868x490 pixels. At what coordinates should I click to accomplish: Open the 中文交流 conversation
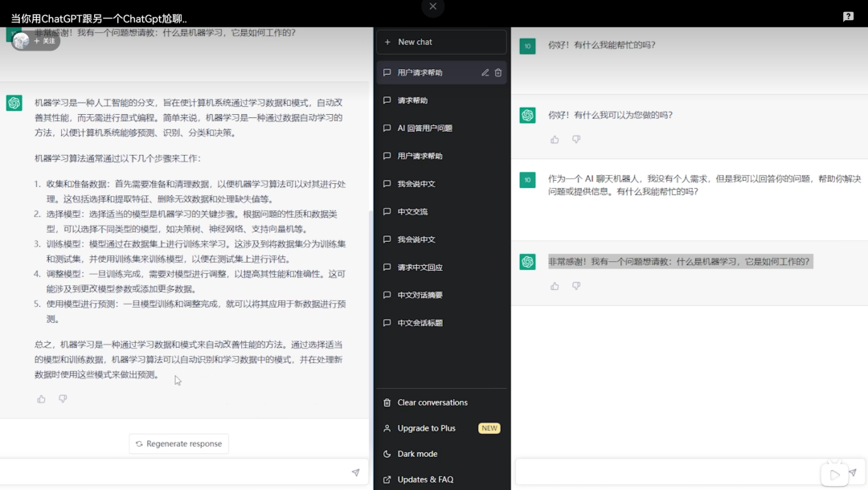point(423,211)
